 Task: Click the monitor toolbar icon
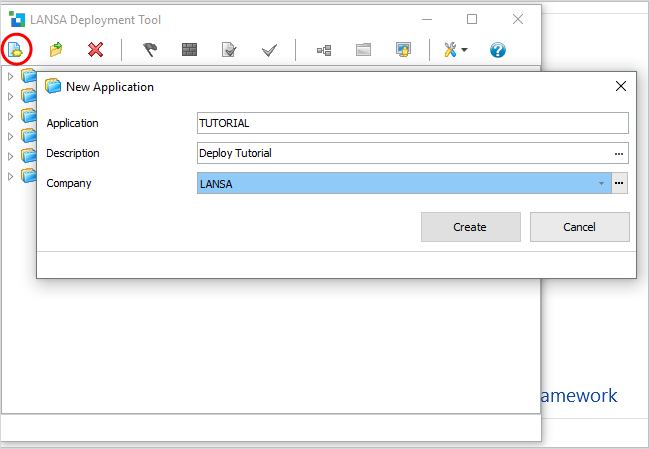pos(403,50)
